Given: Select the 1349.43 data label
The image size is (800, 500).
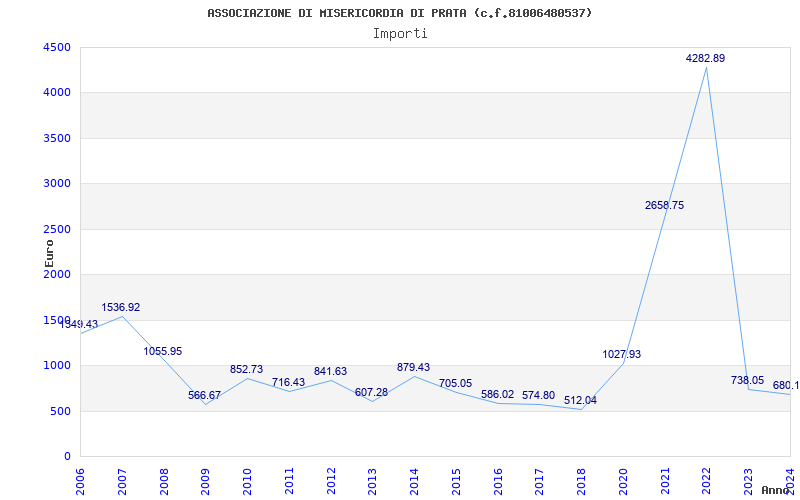Looking at the screenshot, I should tap(79, 324).
